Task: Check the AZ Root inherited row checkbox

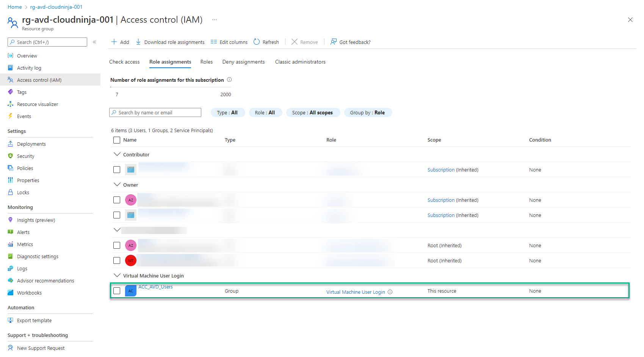Action: coord(117,245)
